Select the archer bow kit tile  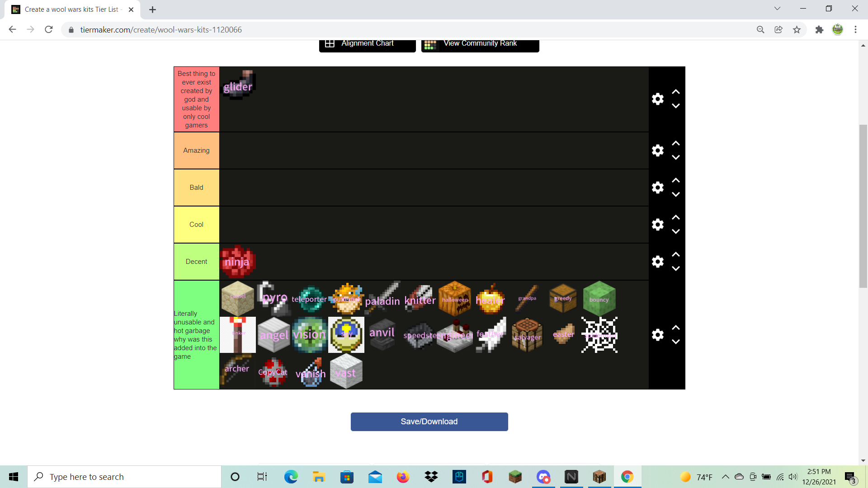coord(238,371)
